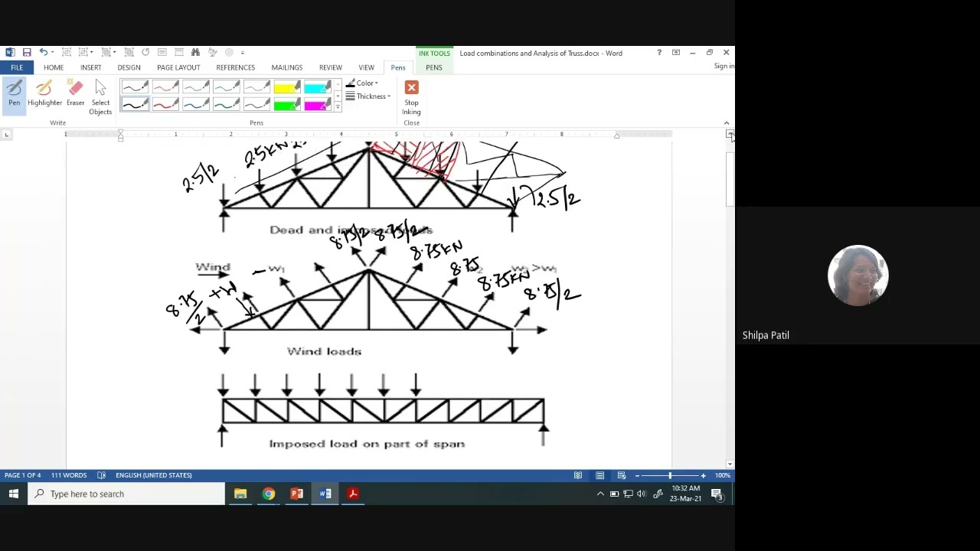Undo last action in quick access toolbar
The height and width of the screenshot is (551, 980).
coord(44,53)
